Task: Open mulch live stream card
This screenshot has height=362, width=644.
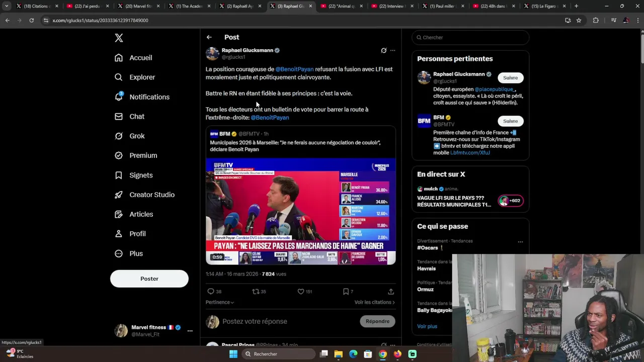Action: pyautogui.click(x=470, y=198)
